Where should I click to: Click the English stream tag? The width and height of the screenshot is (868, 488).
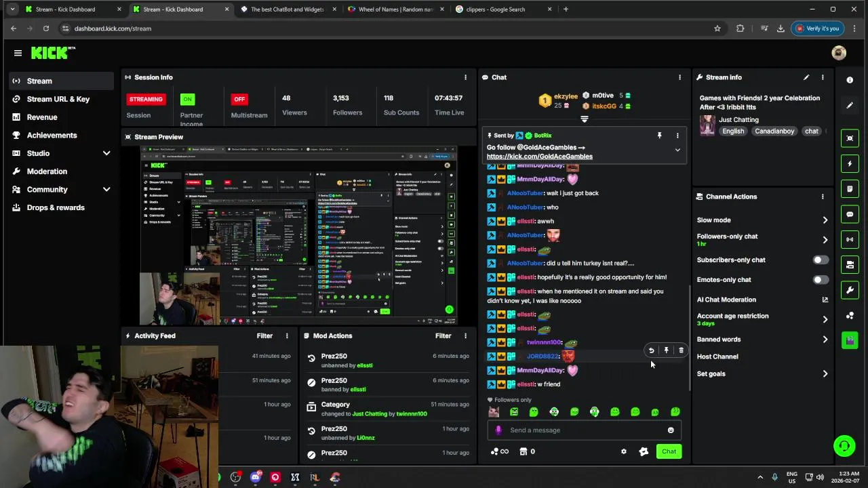point(733,131)
